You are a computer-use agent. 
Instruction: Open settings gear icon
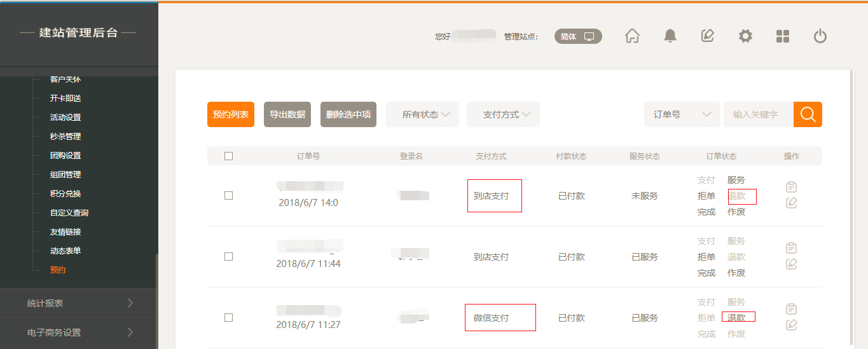(x=745, y=36)
